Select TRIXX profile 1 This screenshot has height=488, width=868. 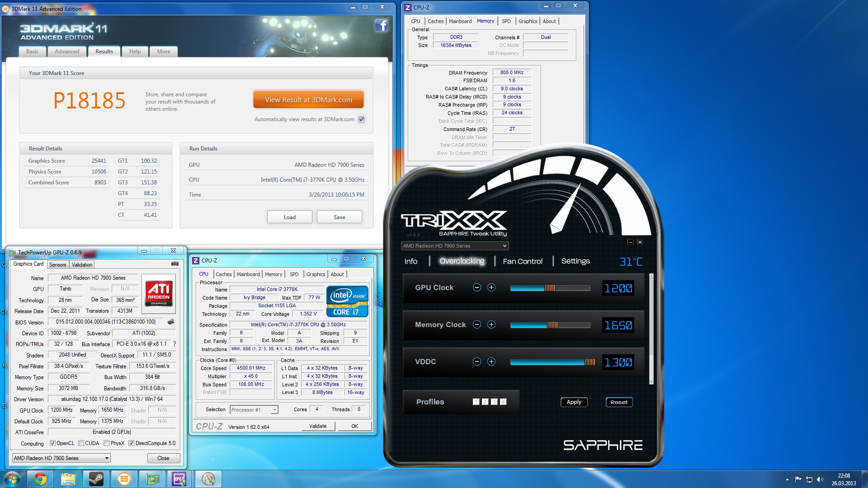pyautogui.click(x=476, y=402)
